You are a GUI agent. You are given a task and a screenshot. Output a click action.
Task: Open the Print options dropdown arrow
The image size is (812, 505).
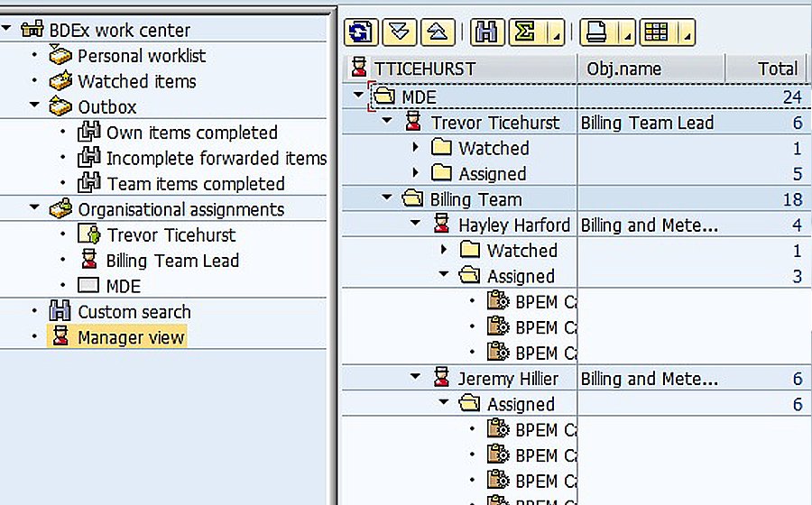[627, 34]
